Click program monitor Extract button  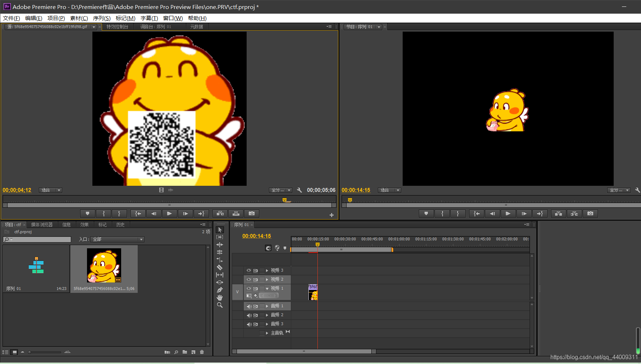pyautogui.click(x=574, y=213)
